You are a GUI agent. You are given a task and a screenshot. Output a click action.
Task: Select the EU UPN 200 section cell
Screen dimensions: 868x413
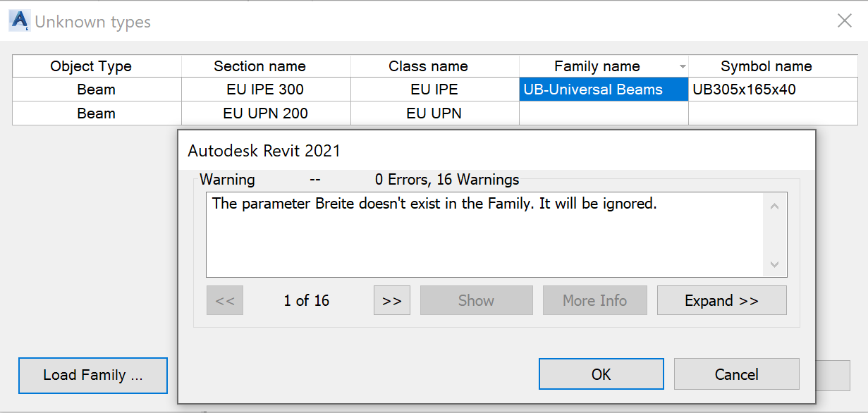click(x=266, y=113)
